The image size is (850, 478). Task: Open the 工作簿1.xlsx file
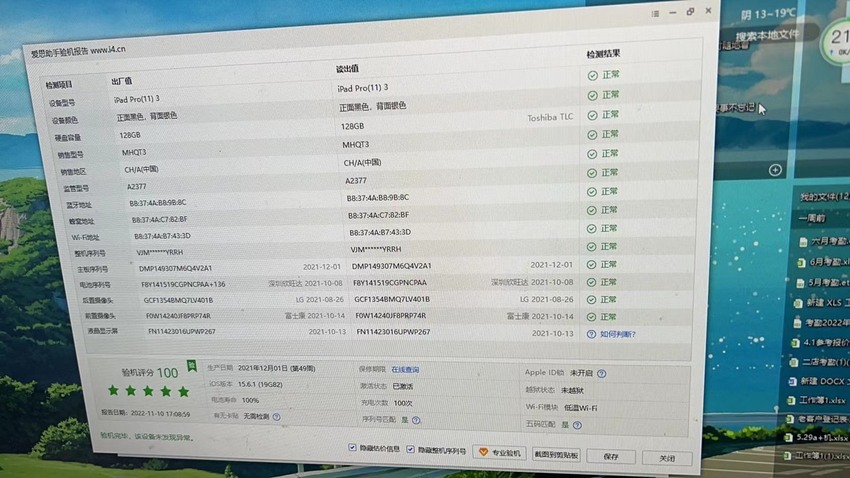pos(816,400)
